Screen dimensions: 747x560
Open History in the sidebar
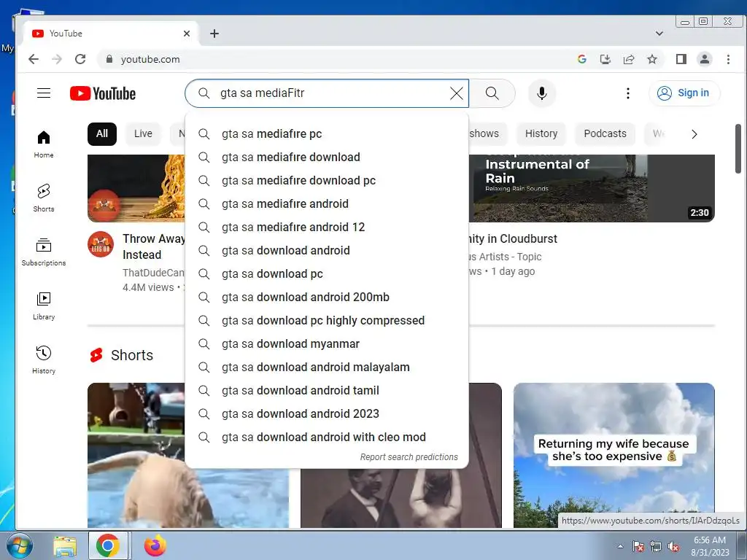pyautogui.click(x=44, y=359)
